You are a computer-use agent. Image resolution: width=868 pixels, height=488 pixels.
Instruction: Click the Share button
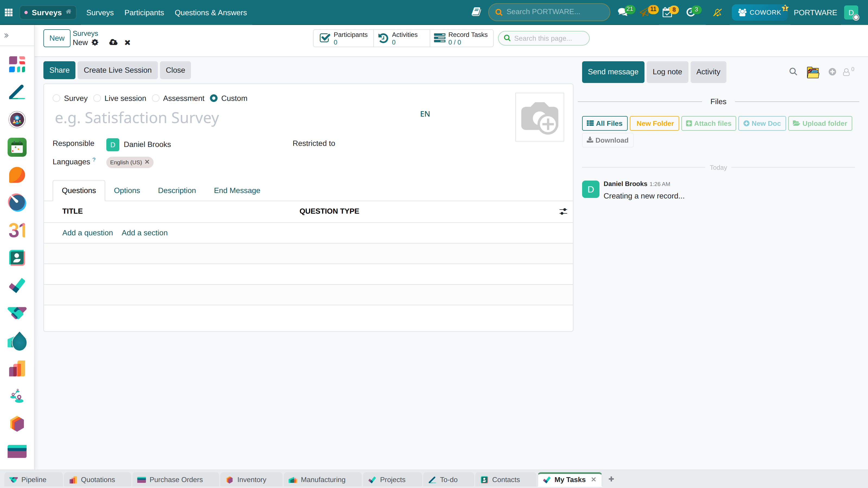(59, 70)
